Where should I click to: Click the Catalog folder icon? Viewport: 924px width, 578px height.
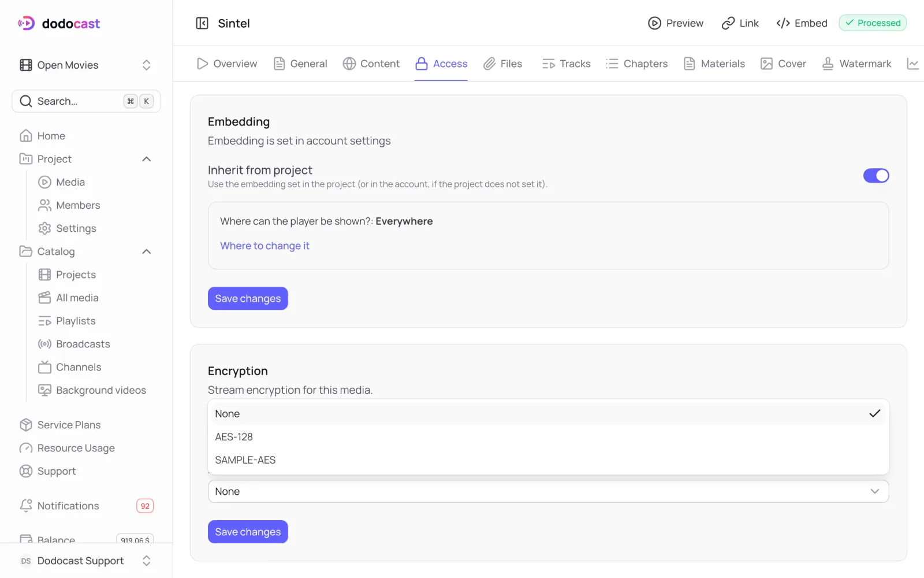coord(26,251)
